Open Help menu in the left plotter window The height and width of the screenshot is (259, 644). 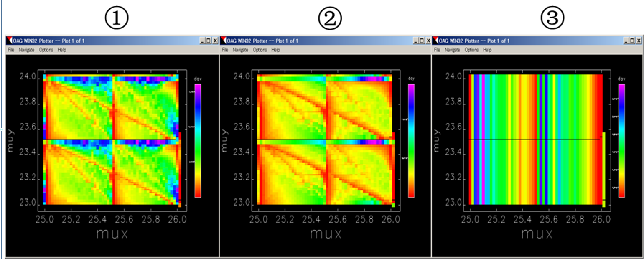tap(62, 50)
